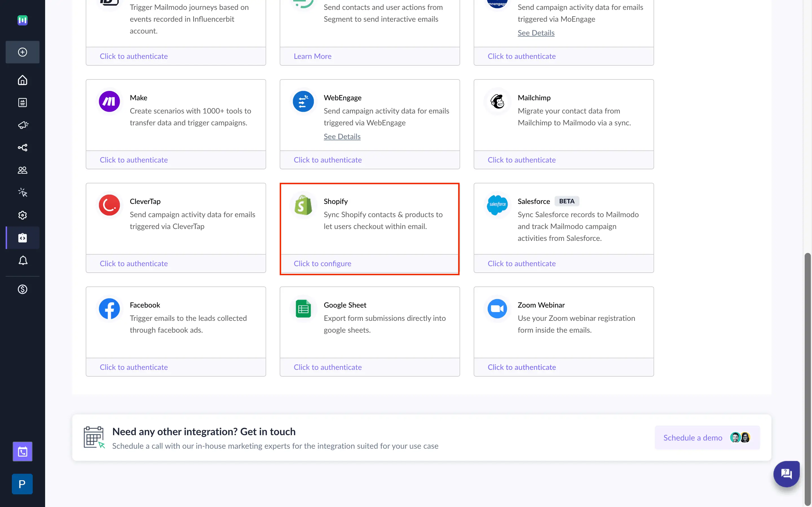The width and height of the screenshot is (812, 507).
Task: Click the purple schedule-a-call icon in sidebar
Action: (22, 451)
